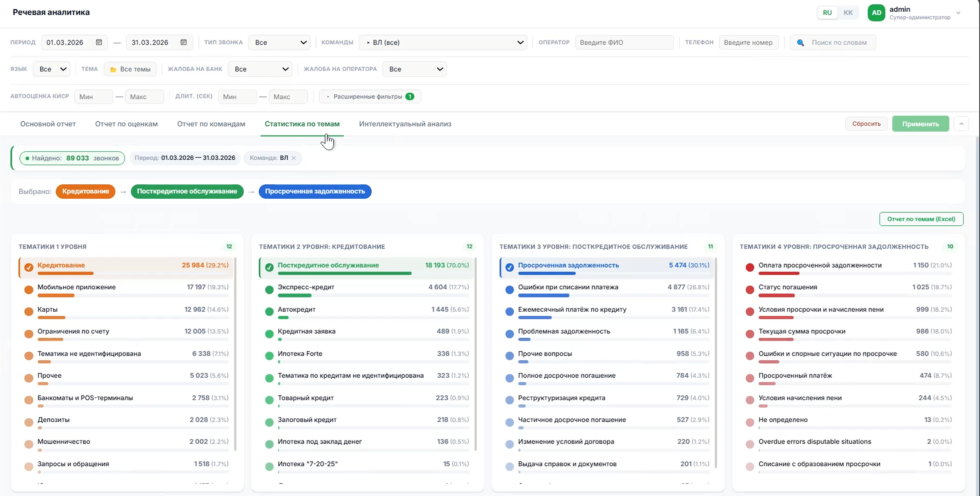Open the Язык dropdown

(52, 69)
